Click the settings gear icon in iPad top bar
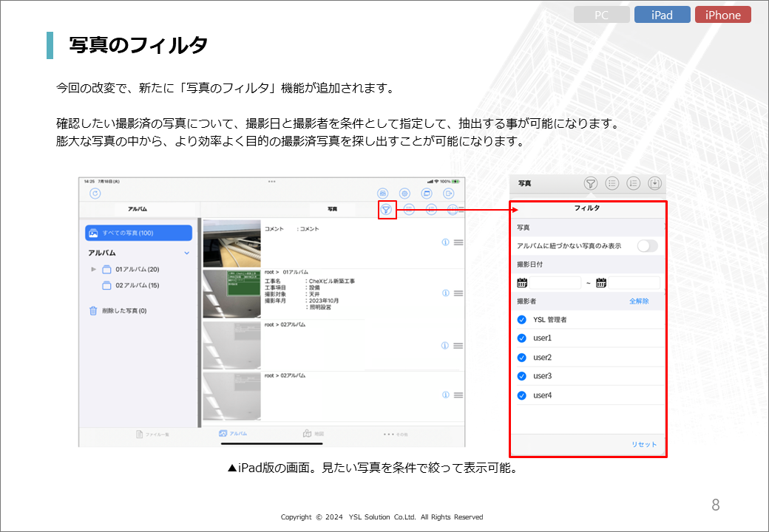 405,193
